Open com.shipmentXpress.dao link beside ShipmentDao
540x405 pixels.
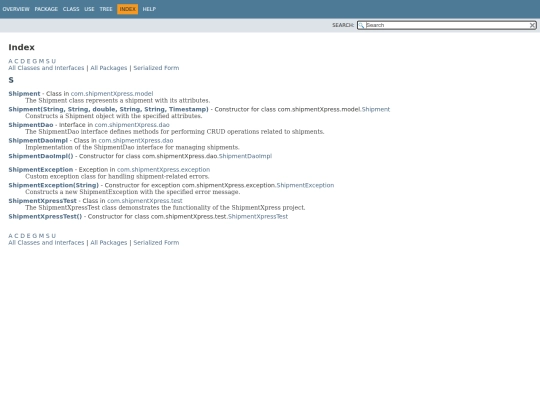click(132, 125)
